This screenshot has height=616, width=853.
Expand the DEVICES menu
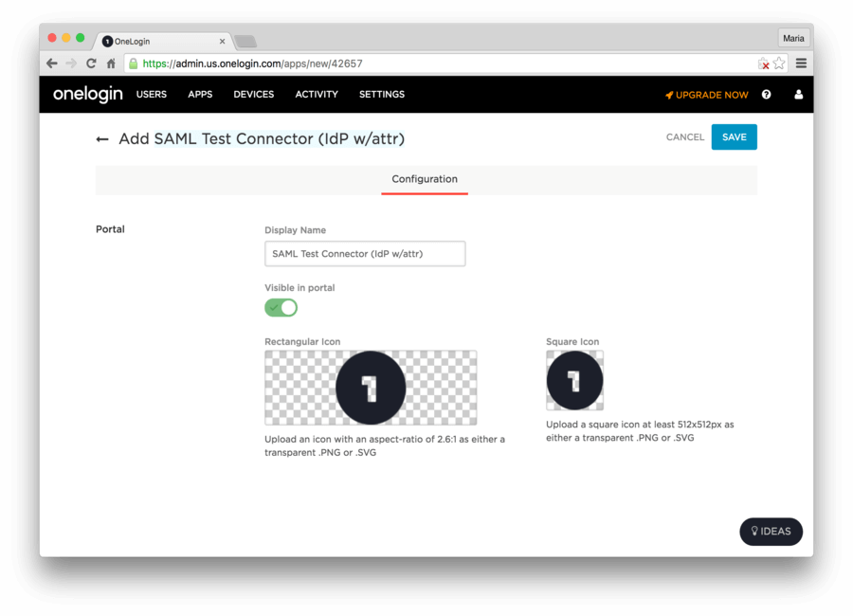[x=253, y=95]
